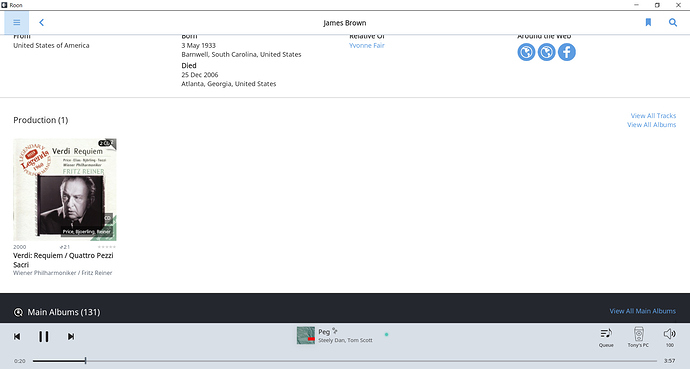Skip to the next track
The image size is (690, 369).
[x=71, y=336]
